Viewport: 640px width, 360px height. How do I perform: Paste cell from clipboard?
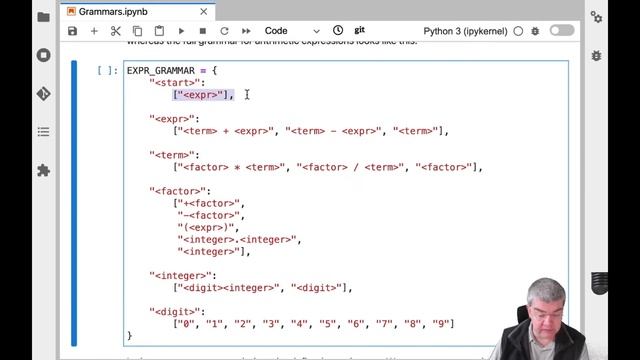tap(159, 31)
